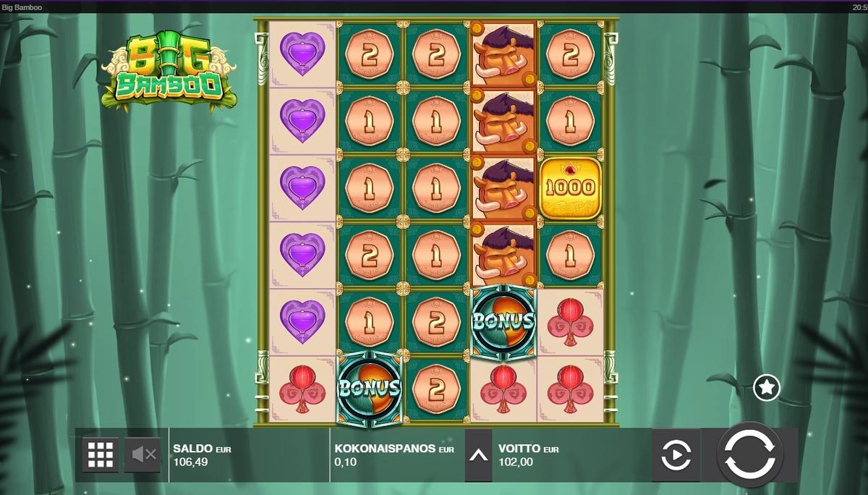
Task: Open the star favorites icon
Action: 767,388
